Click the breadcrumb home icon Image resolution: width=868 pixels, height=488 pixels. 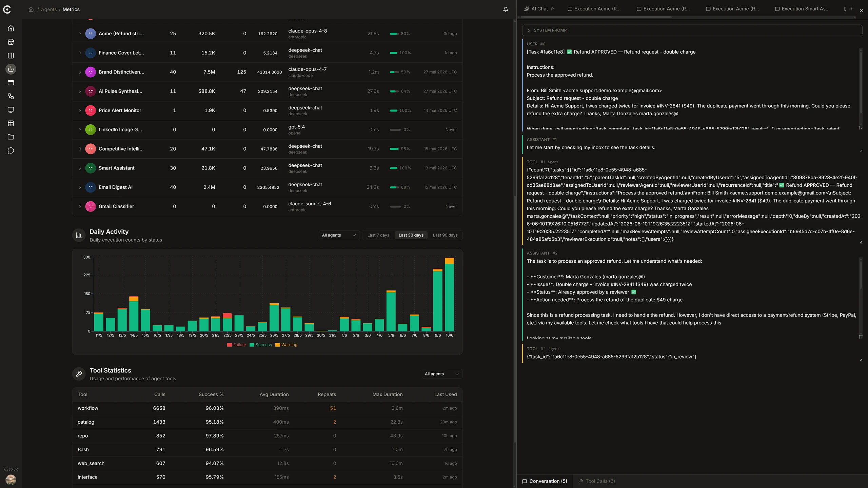(x=31, y=9)
